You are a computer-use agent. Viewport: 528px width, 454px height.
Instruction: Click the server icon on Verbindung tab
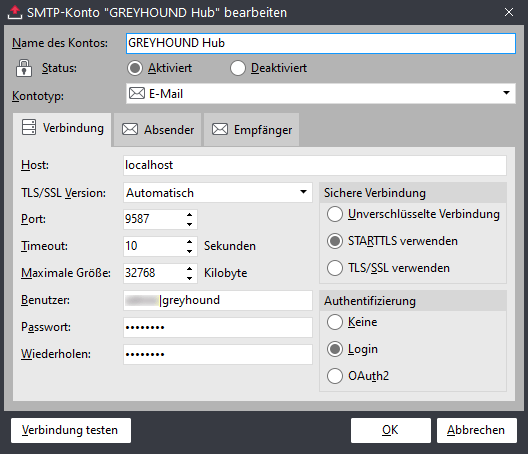[29, 127]
